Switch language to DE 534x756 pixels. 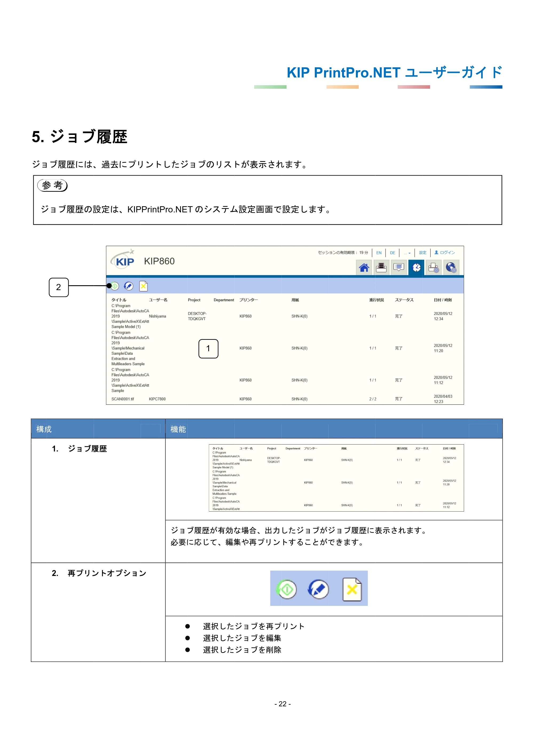click(x=392, y=253)
